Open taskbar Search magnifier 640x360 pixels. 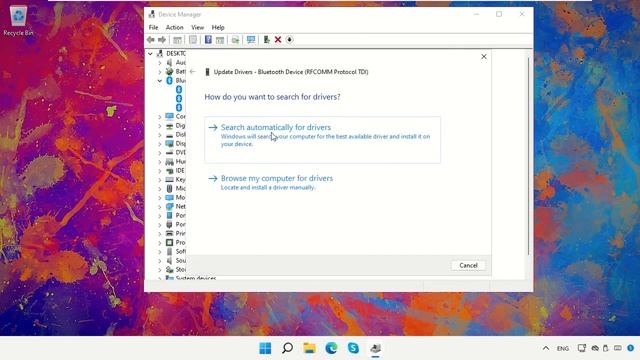[x=287, y=348]
